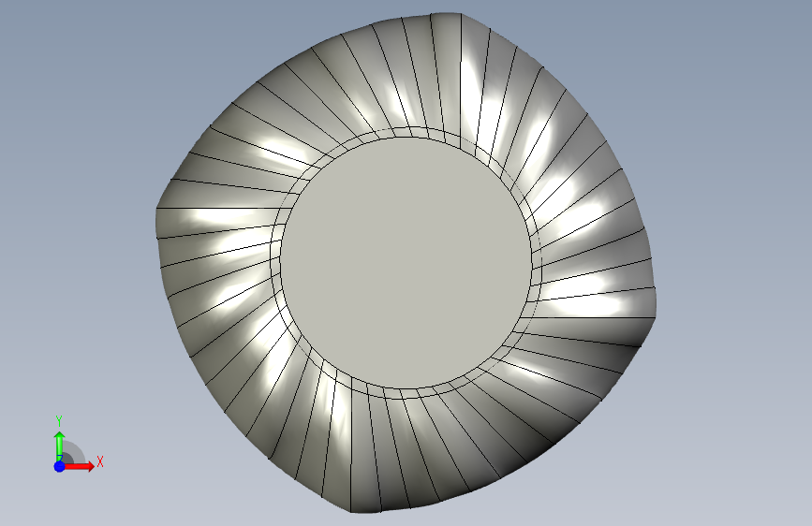Click the green Y axis arrow on the triad
Image resolution: width=812 pixels, height=526 pixels.
[60, 445]
